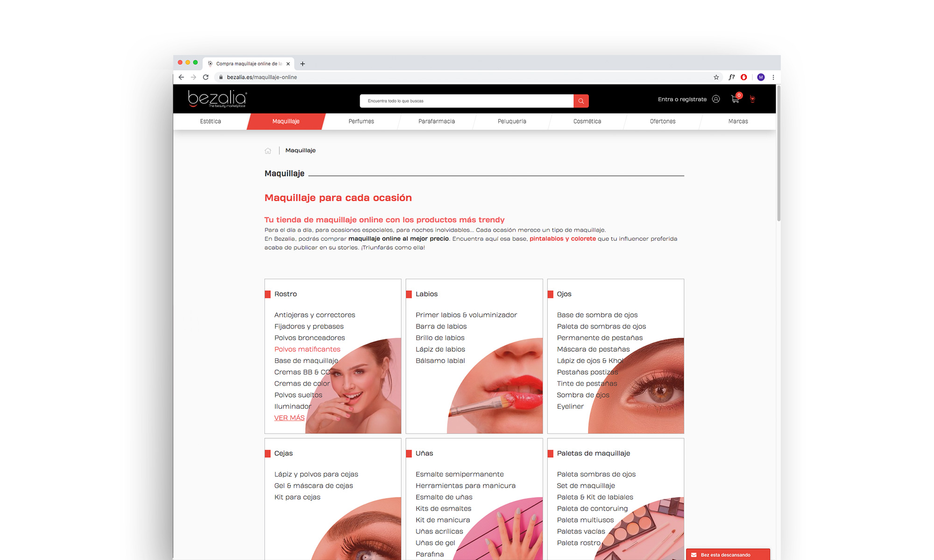Select the Maquillaje menu tab
This screenshot has width=934, height=560.
point(286,121)
